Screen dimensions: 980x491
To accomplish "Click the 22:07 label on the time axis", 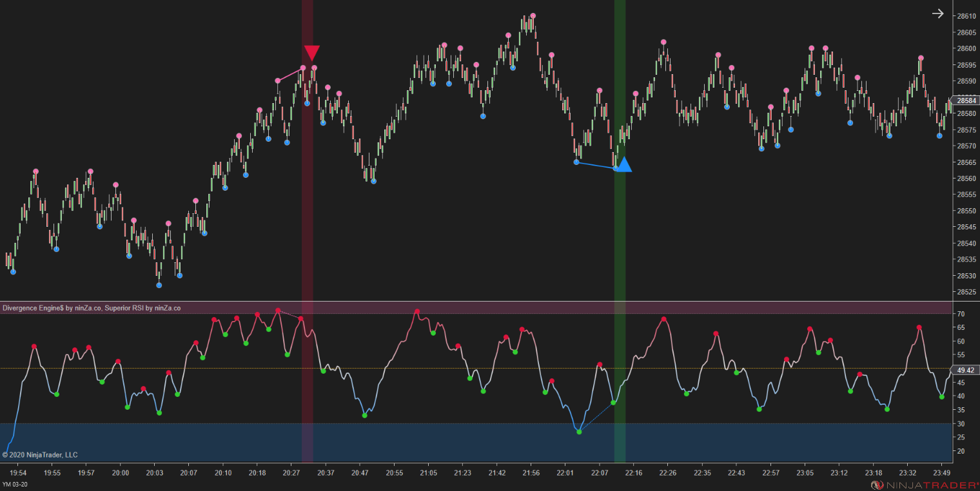I will pyautogui.click(x=598, y=472).
